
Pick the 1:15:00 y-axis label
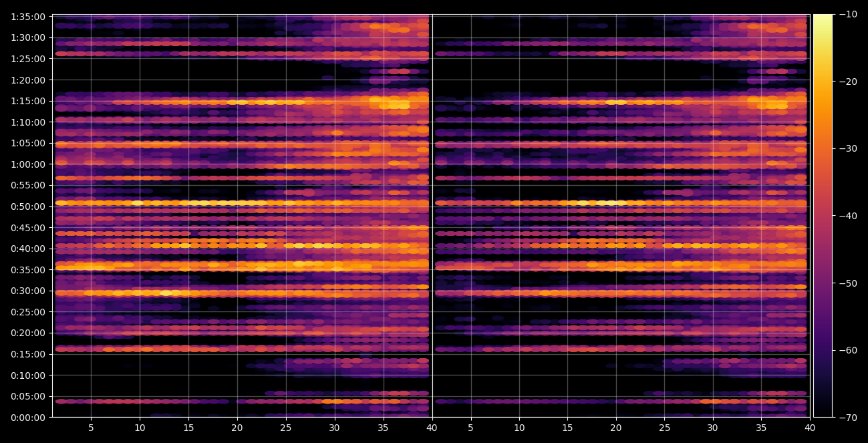[x=29, y=101]
